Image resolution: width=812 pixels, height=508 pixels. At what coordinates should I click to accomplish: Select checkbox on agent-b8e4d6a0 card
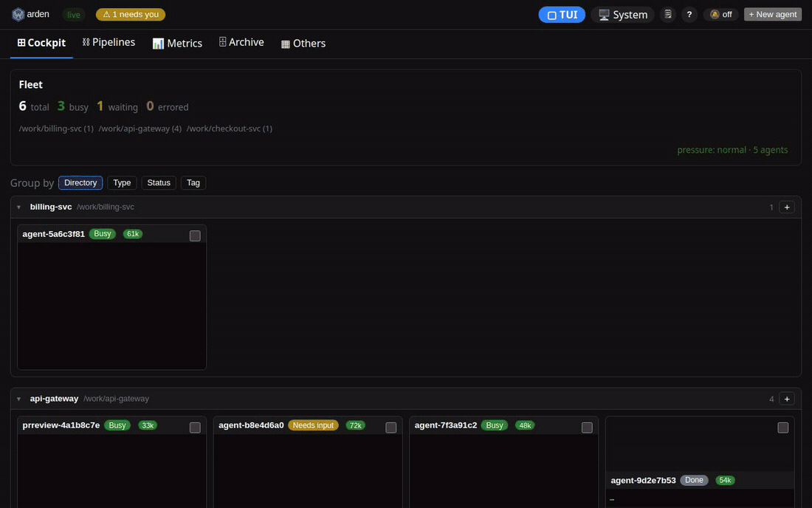[391, 428]
